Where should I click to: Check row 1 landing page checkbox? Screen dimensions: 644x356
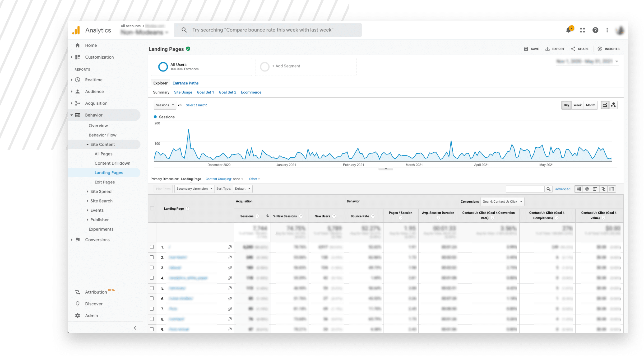pyautogui.click(x=153, y=246)
